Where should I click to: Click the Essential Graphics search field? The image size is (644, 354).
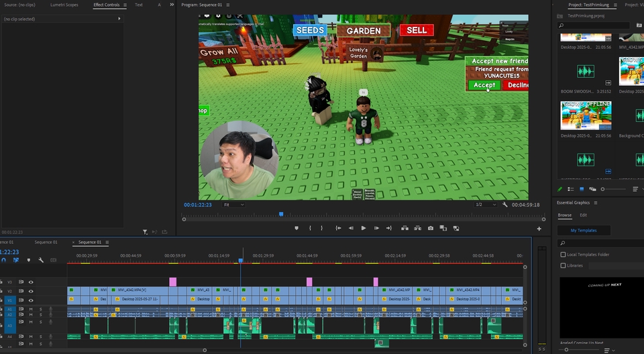[x=602, y=243]
